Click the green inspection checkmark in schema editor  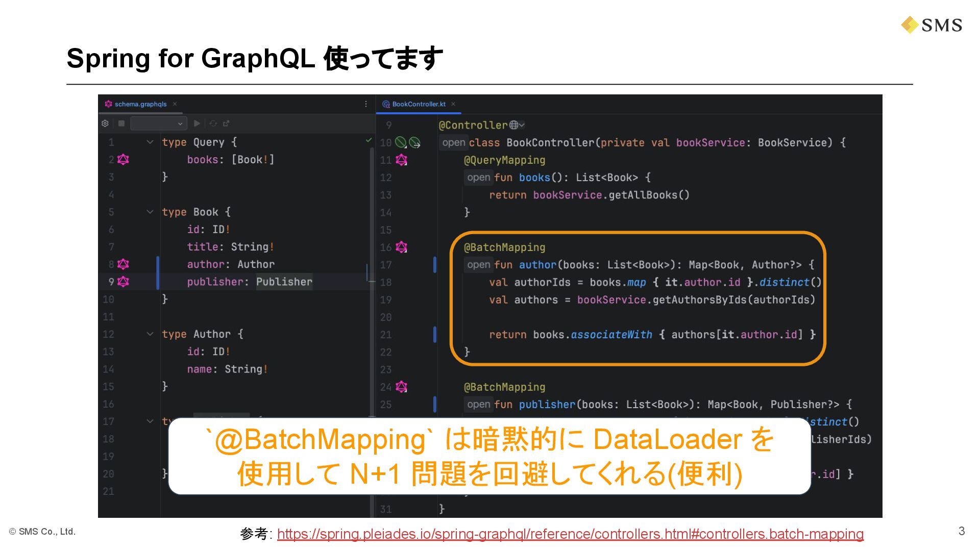[369, 140]
